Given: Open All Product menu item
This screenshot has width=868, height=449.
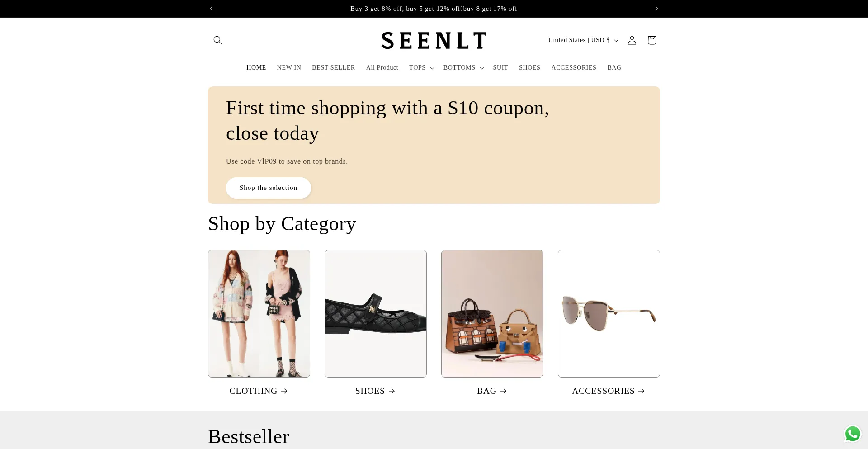Looking at the screenshot, I should coord(382,68).
